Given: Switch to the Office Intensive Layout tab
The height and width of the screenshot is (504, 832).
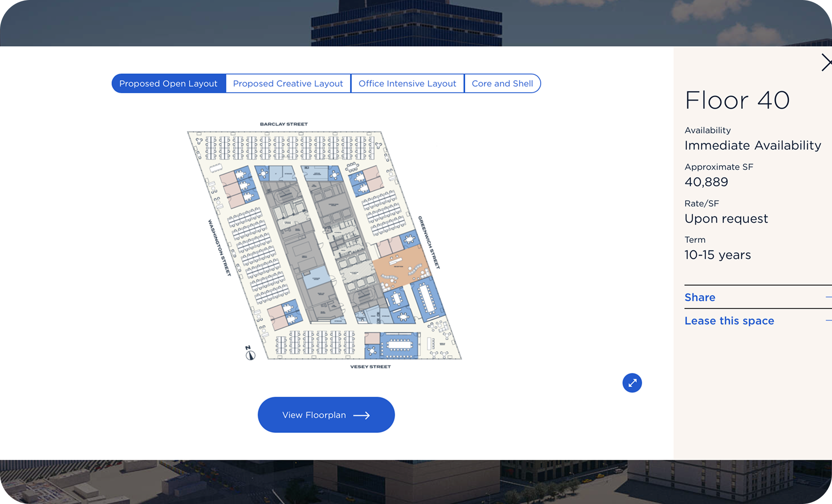Looking at the screenshot, I should click(407, 83).
